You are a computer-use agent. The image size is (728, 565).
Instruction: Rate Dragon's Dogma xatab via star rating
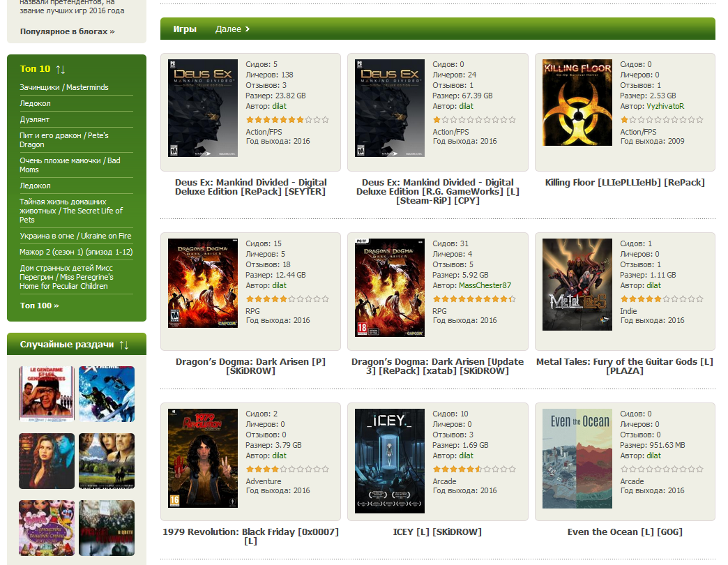(x=474, y=299)
